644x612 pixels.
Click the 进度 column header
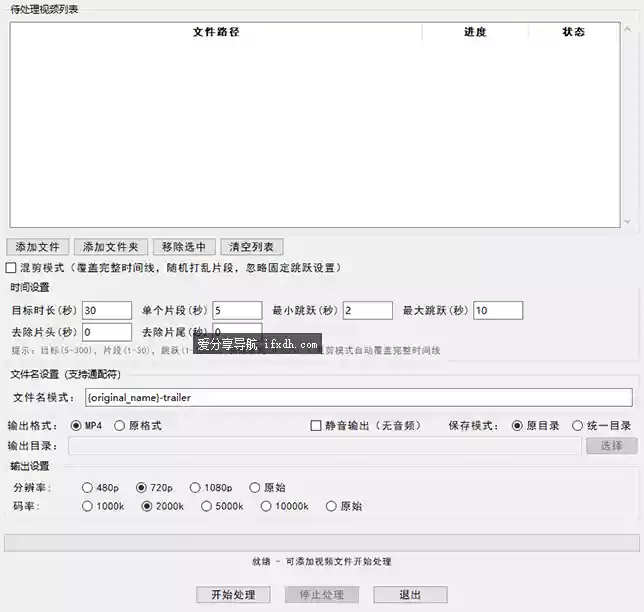click(x=475, y=32)
